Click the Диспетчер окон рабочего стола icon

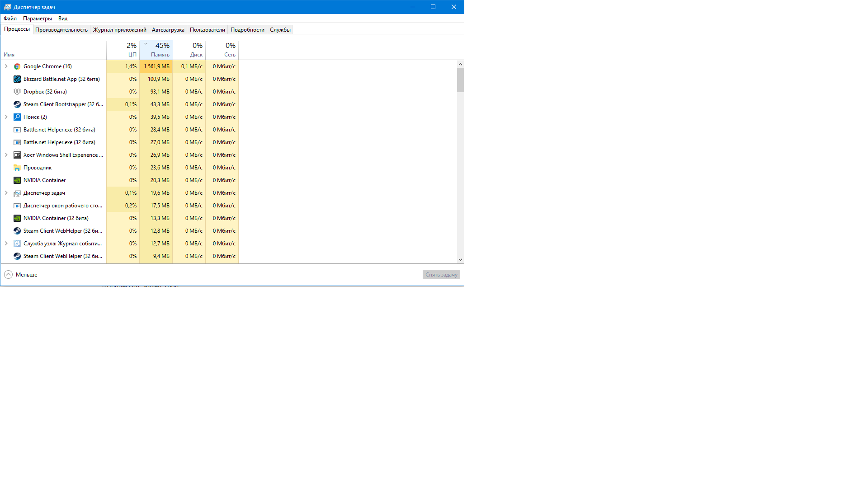[x=17, y=206]
